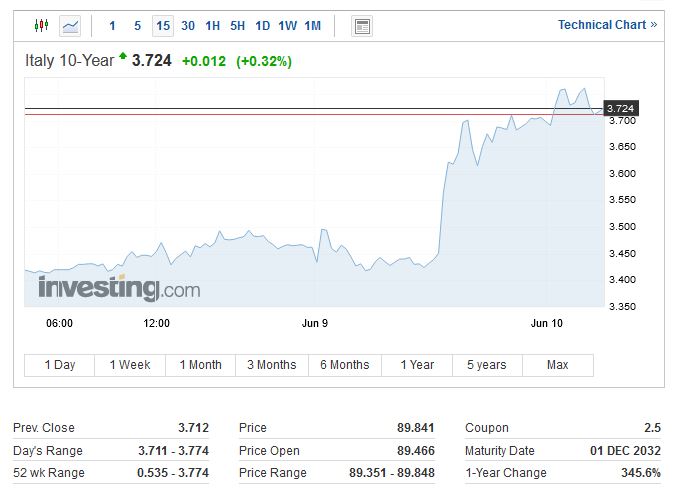
Task: Click the news overlay icon in toolbar
Action: pyautogui.click(x=362, y=26)
